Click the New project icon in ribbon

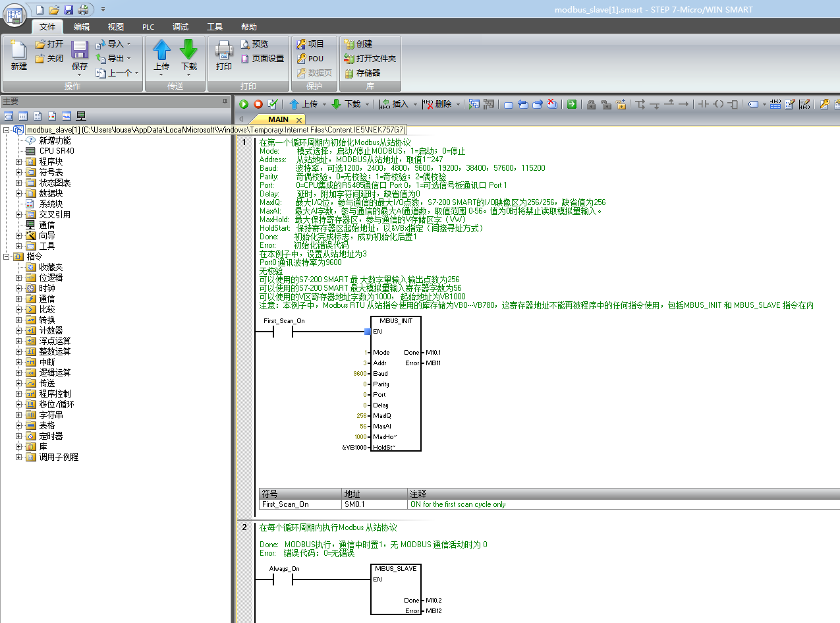click(19, 51)
